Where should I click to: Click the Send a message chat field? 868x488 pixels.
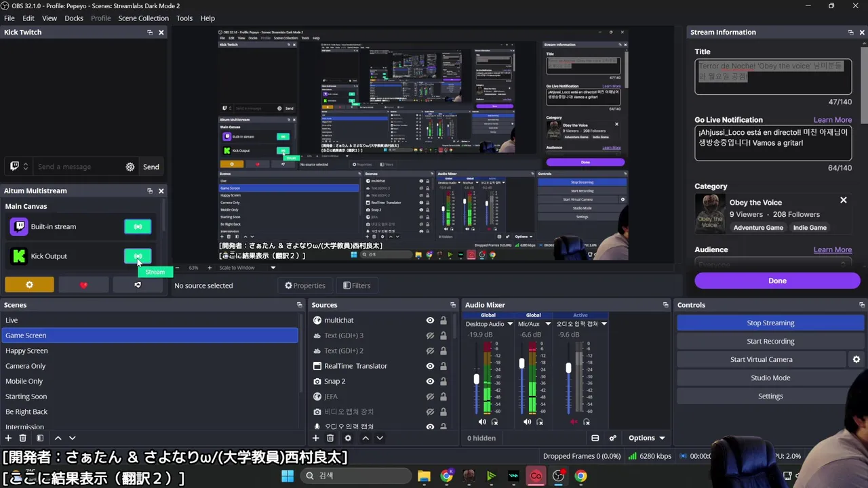(x=79, y=167)
